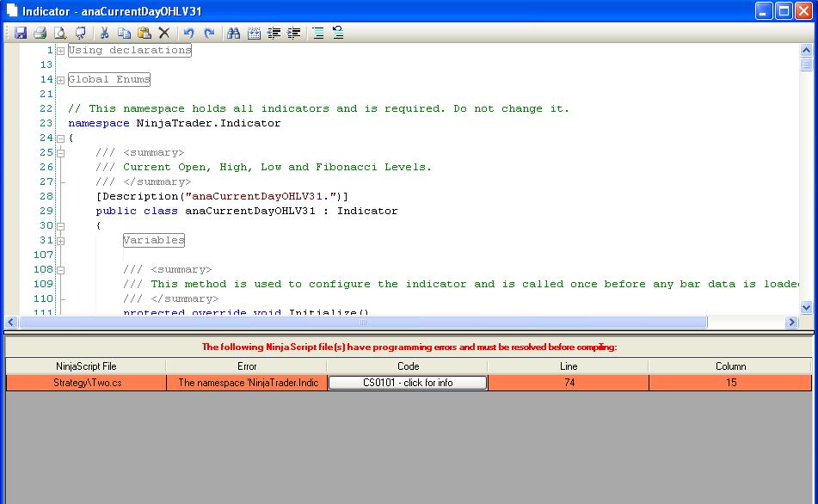This screenshot has width=818, height=504.
Task: Undo last edit
Action: (189, 33)
